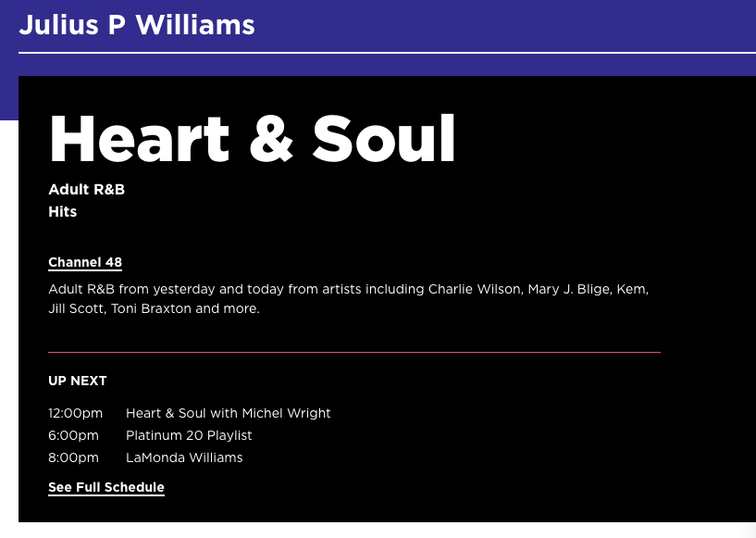
Task: Click the Adult R&B genre label
Action: [x=86, y=189]
